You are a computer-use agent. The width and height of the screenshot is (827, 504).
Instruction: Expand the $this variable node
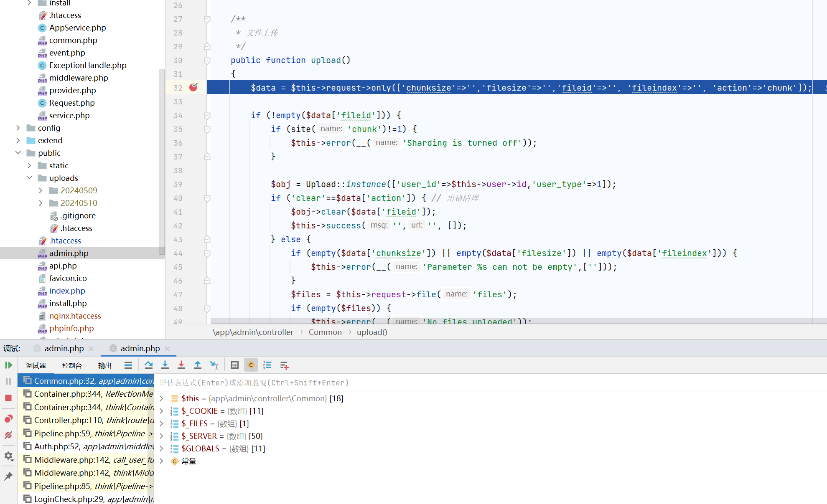pos(162,398)
